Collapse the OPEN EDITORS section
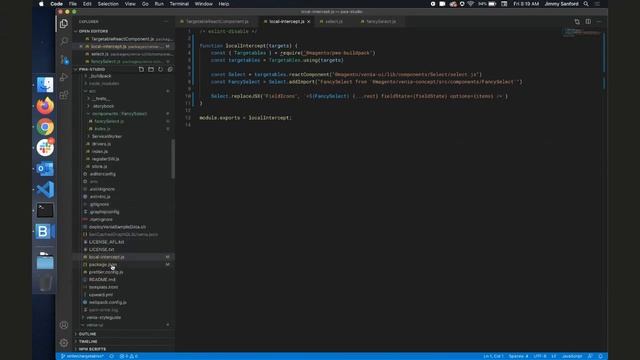Image resolution: width=640 pixels, height=360 pixels. click(x=93, y=31)
